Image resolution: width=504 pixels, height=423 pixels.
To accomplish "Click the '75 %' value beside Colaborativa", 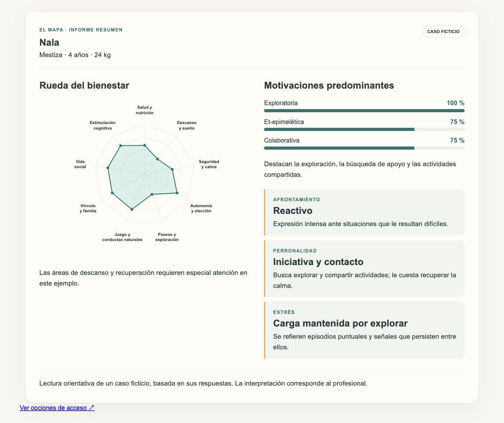I will [x=458, y=141].
